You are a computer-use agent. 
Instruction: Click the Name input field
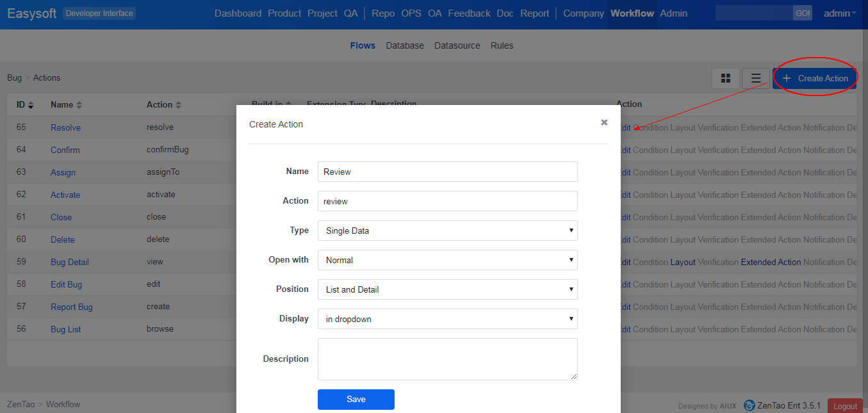pyautogui.click(x=447, y=172)
